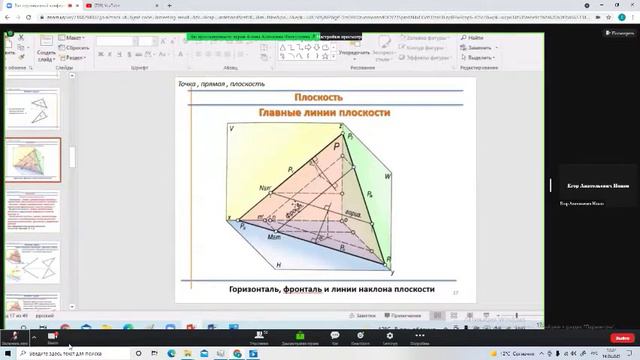The image size is (640, 360).
Task: Click the Сбросить reset button
Action: click(74, 48)
